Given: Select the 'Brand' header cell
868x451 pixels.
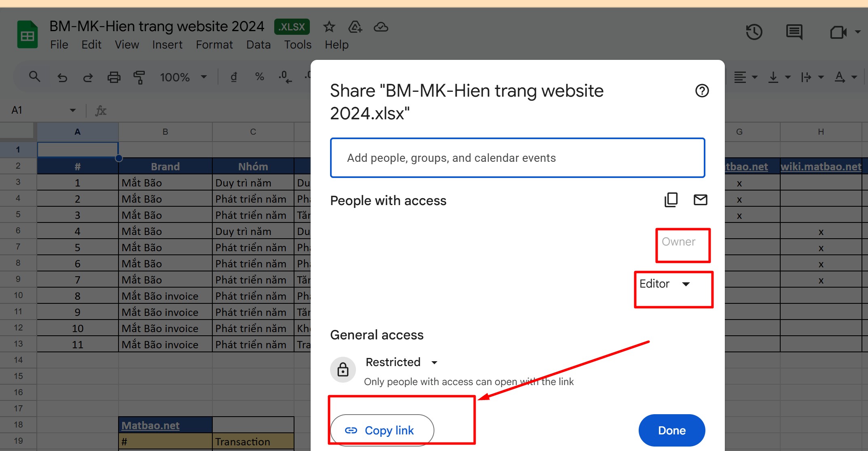Looking at the screenshot, I should pyautogui.click(x=165, y=166).
